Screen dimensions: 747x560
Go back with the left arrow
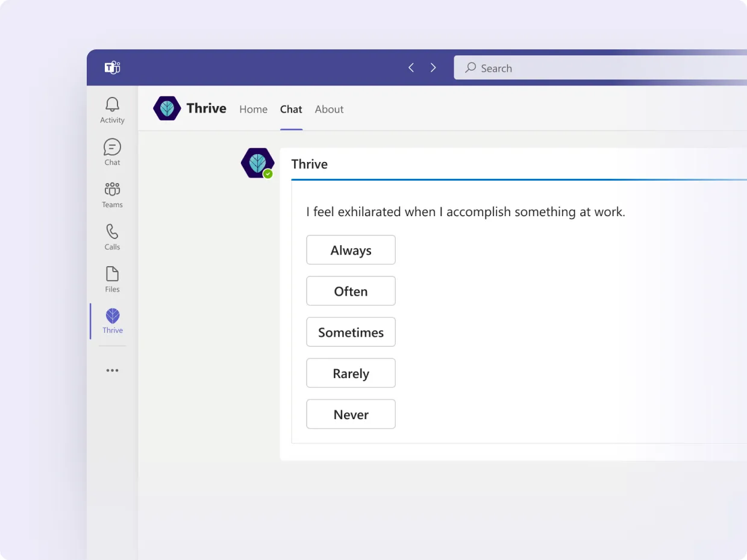pyautogui.click(x=411, y=67)
